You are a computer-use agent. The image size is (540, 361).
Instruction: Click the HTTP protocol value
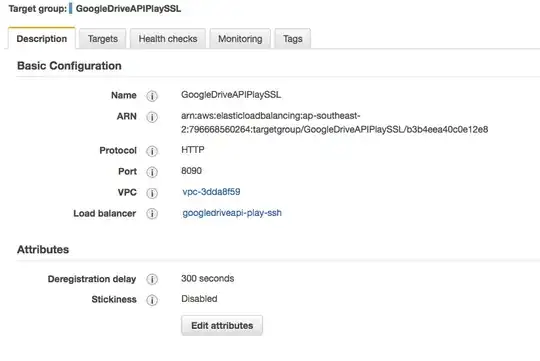193,150
